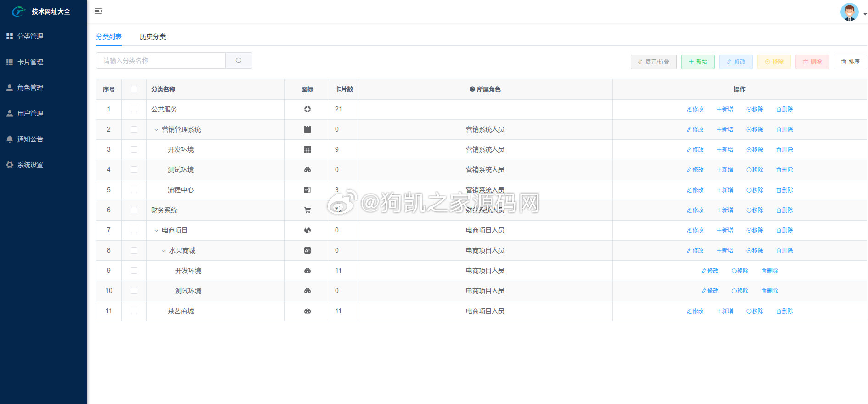
Task: Click the 公共服务 row icon
Action: (308, 109)
